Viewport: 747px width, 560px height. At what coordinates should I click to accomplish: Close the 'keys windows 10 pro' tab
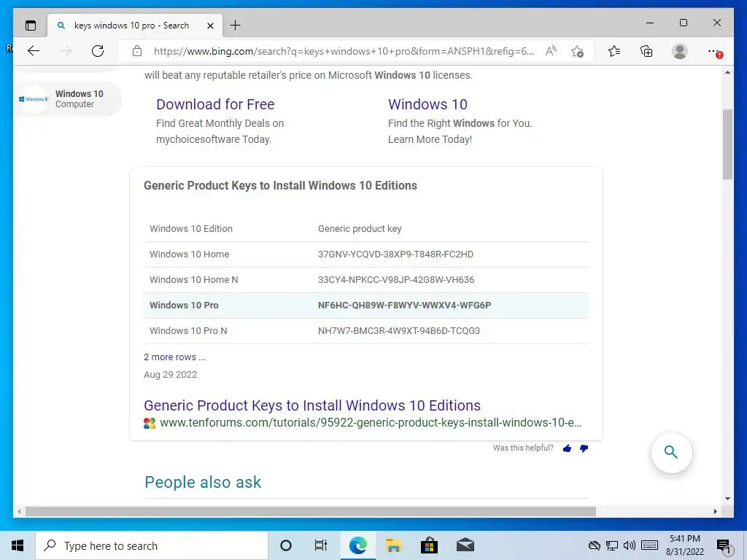(x=210, y=26)
